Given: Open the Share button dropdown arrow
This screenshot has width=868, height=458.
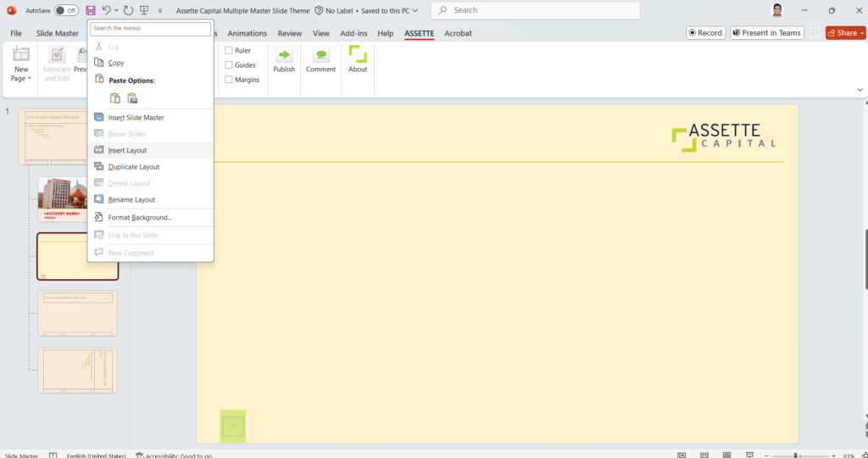Looking at the screenshot, I should tap(862, 33).
